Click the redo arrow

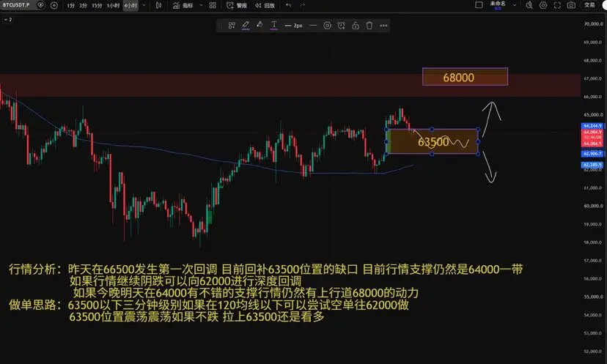click(302, 5)
